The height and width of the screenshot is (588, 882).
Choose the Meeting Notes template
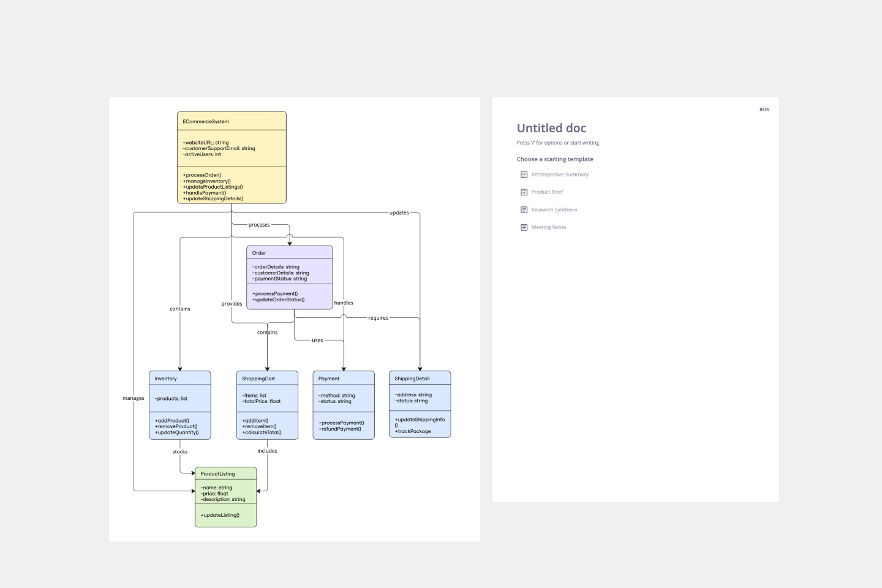(x=548, y=227)
